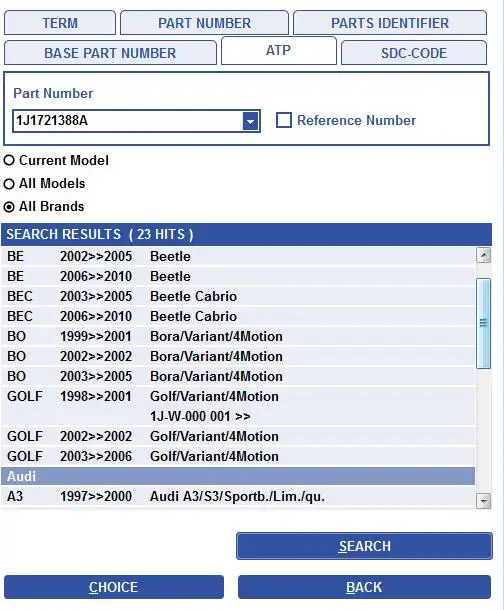Image resolution: width=504 pixels, height=610 pixels.
Task: Select Bora/Variant/4Motion 1999>>2001 row
Action: click(238, 337)
